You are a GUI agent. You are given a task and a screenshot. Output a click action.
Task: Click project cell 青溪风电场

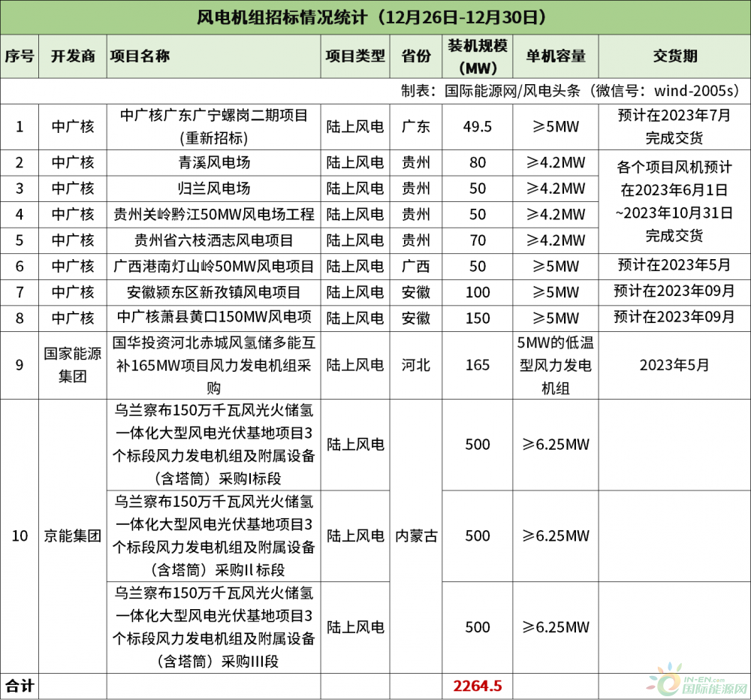(213, 162)
